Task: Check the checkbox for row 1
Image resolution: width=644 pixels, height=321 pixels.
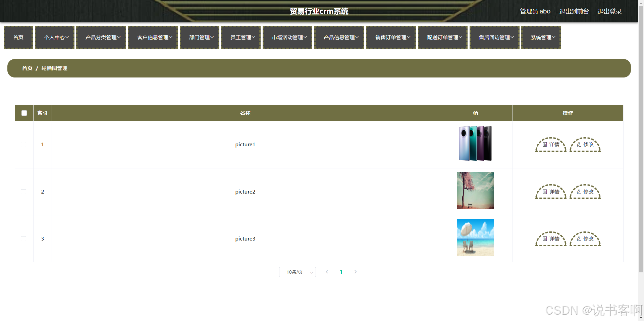Action: (x=23, y=145)
